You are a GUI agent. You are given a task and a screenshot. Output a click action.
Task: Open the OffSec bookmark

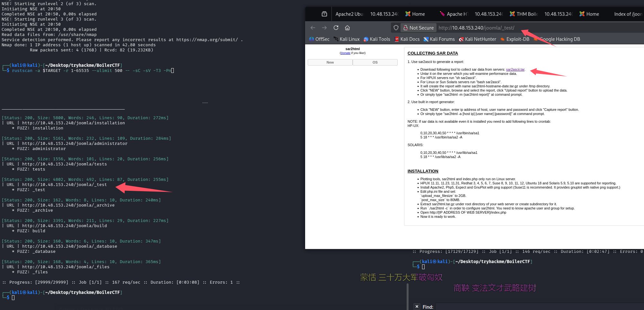(x=319, y=39)
